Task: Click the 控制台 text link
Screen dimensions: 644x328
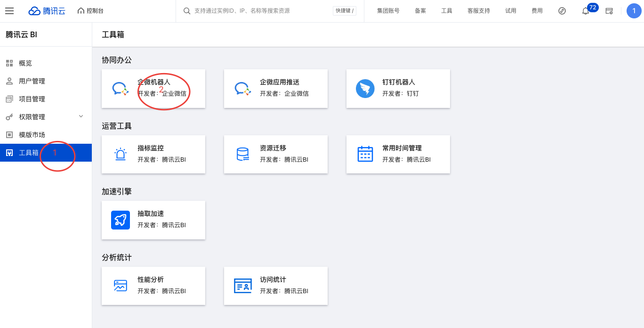Action: pos(95,11)
